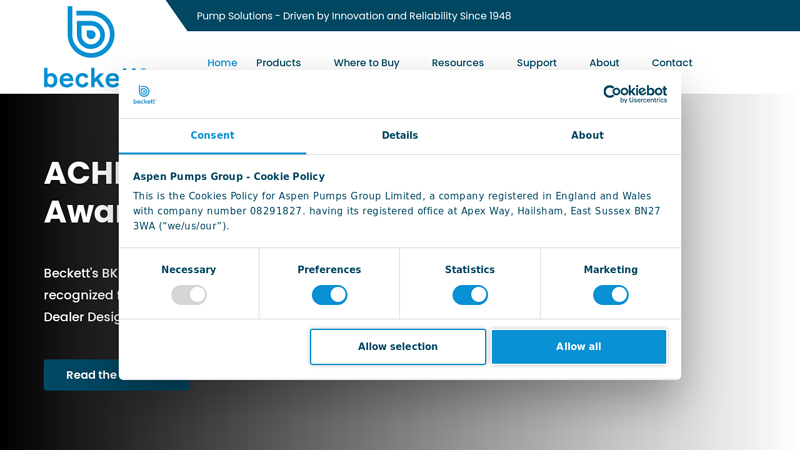Open the Contact page link
Screen dimensions: 800x450
coord(672,63)
